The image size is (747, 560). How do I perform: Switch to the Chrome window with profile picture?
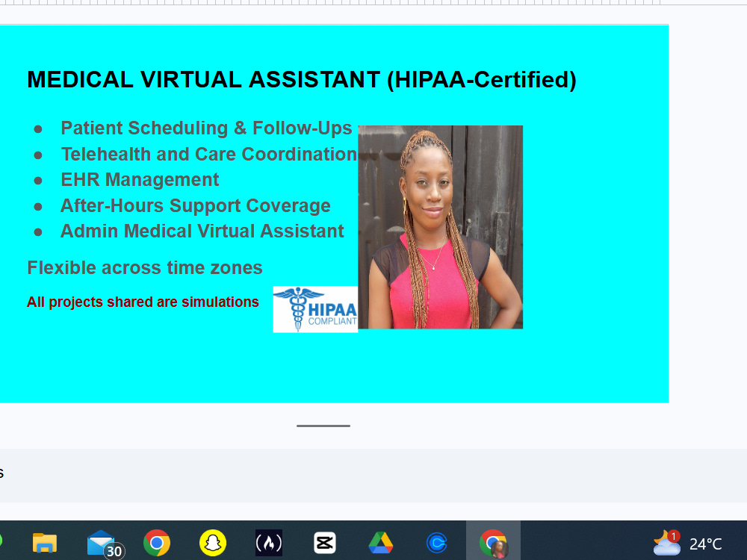click(x=493, y=543)
